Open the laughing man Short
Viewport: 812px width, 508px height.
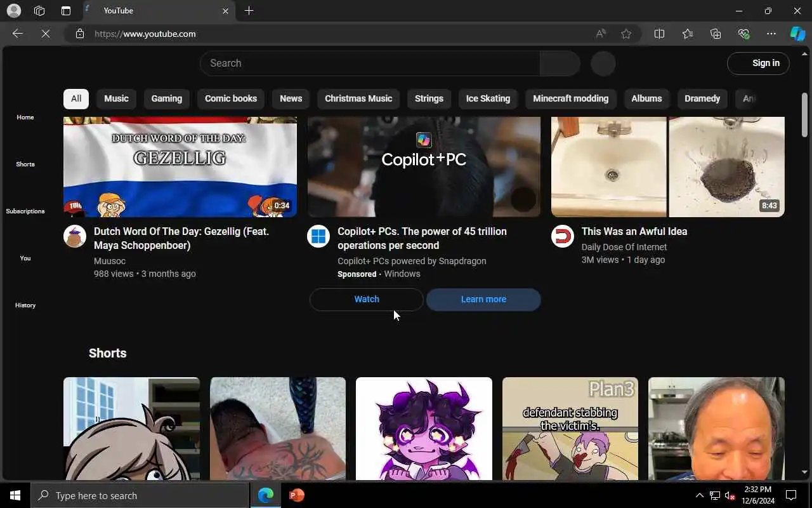point(716,429)
